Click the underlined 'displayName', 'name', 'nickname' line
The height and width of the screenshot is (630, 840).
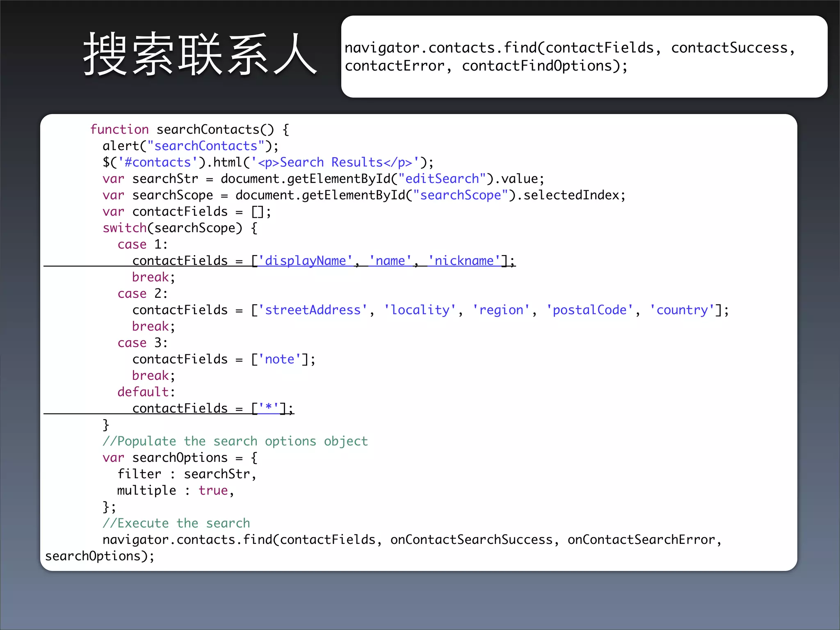[x=324, y=261]
